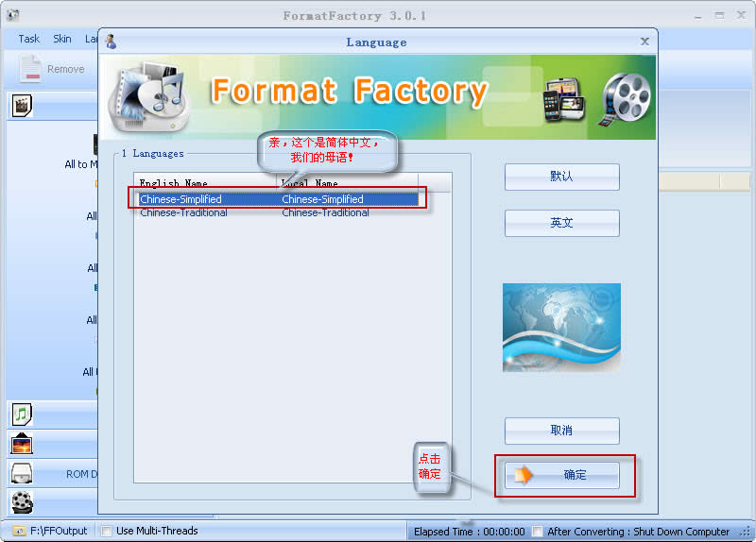Image resolution: width=756 pixels, height=542 pixels.
Task: Click the F:\FFOutput output folder icon
Action: (19, 531)
